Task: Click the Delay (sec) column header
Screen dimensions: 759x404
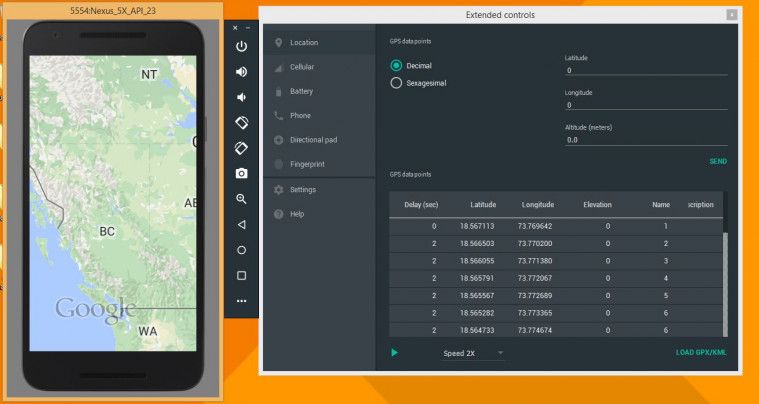Action: click(421, 205)
